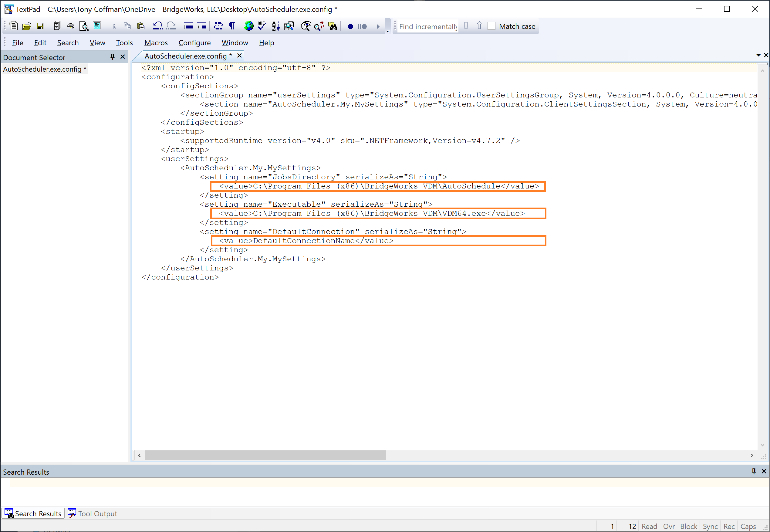The image size is (770, 532).
Task: Open Find dialog with eye magnifier icon
Action: [306, 26]
